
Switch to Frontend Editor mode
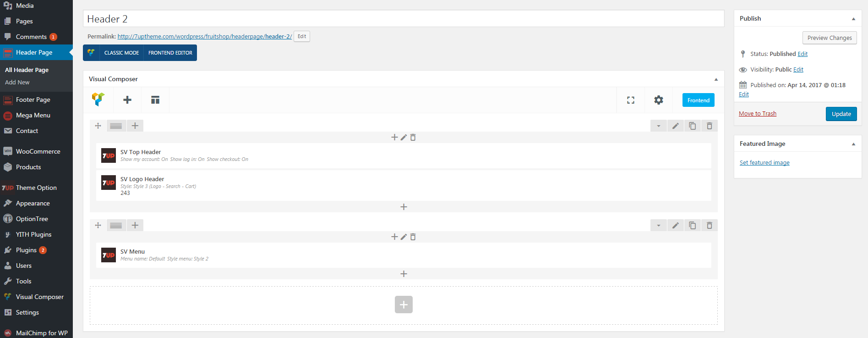[170, 53]
